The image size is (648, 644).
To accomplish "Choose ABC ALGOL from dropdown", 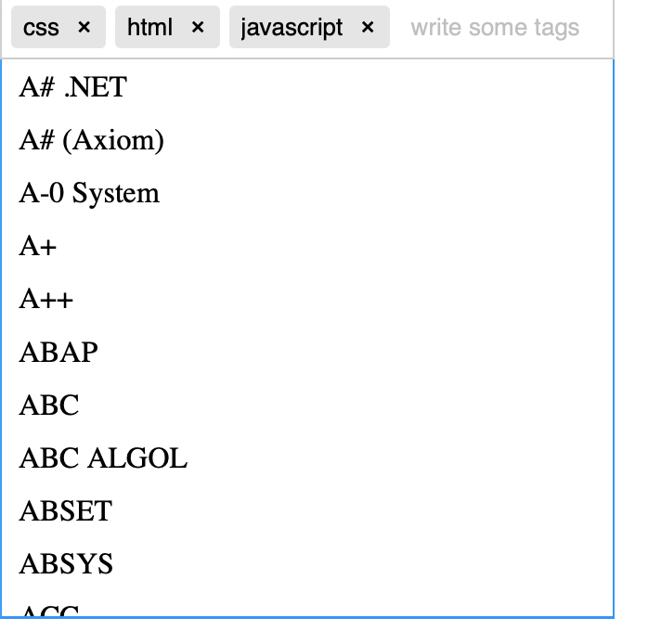I will pyautogui.click(x=307, y=457).
